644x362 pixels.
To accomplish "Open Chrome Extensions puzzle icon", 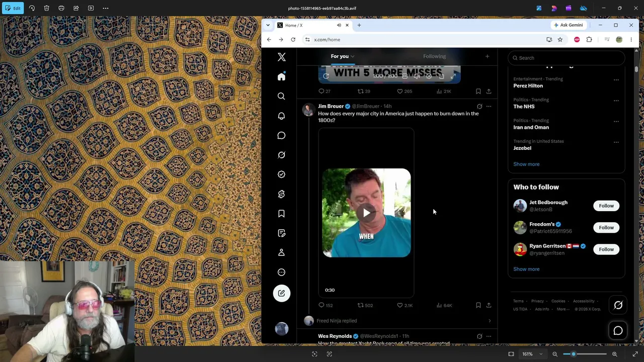I will point(589,40).
